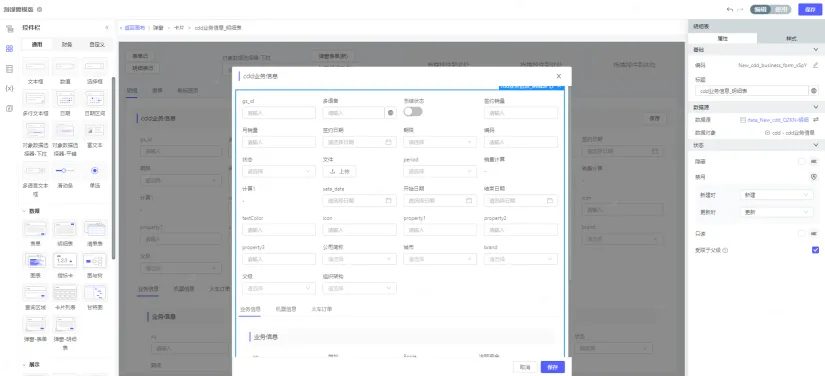Click 取消 button at dialog bottom

[525, 367]
